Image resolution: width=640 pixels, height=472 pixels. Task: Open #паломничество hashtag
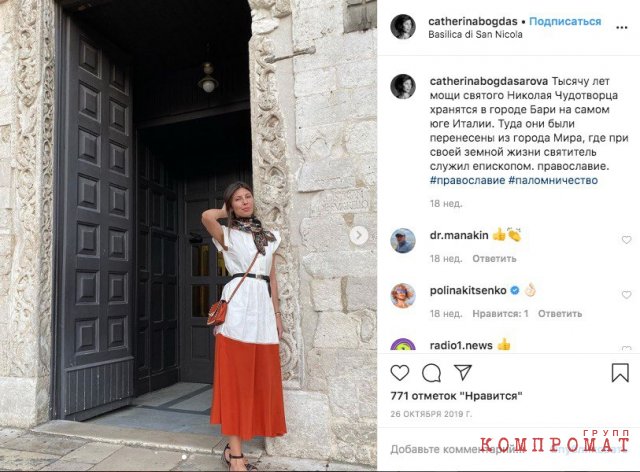(x=553, y=180)
